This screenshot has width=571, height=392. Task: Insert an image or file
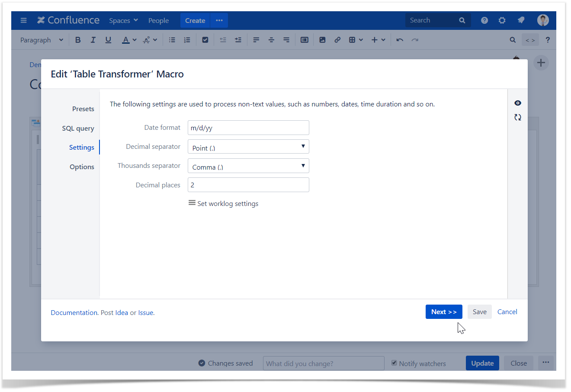click(322, 40)
